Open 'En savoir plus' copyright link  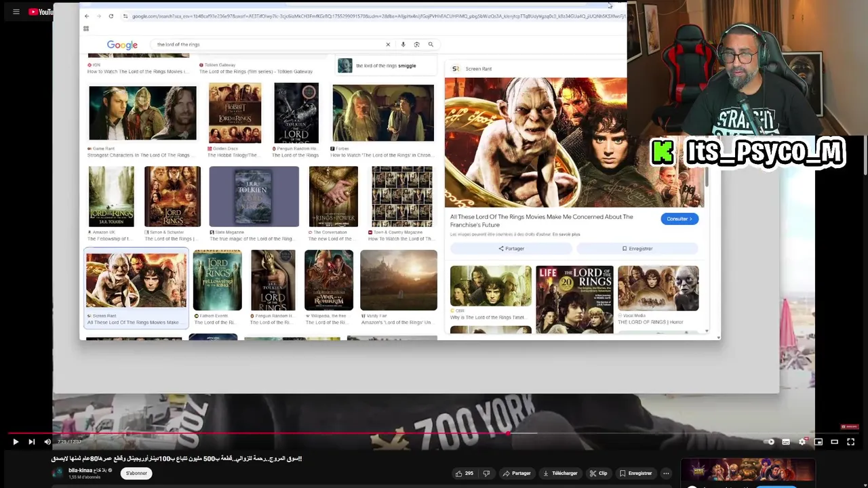tap(566, 235)
